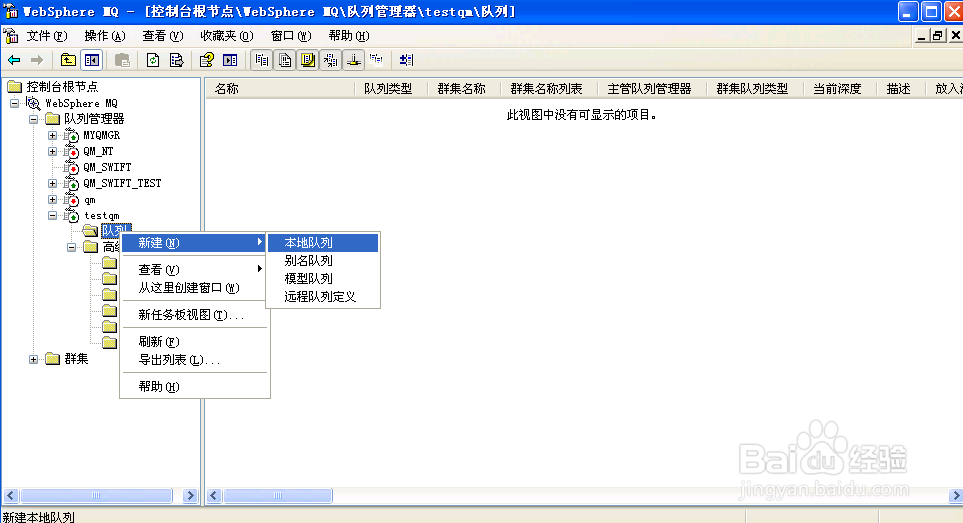Sort by the 队列类型 column header
The height and width of the screenshot is (523, 963).
(391, 89)
